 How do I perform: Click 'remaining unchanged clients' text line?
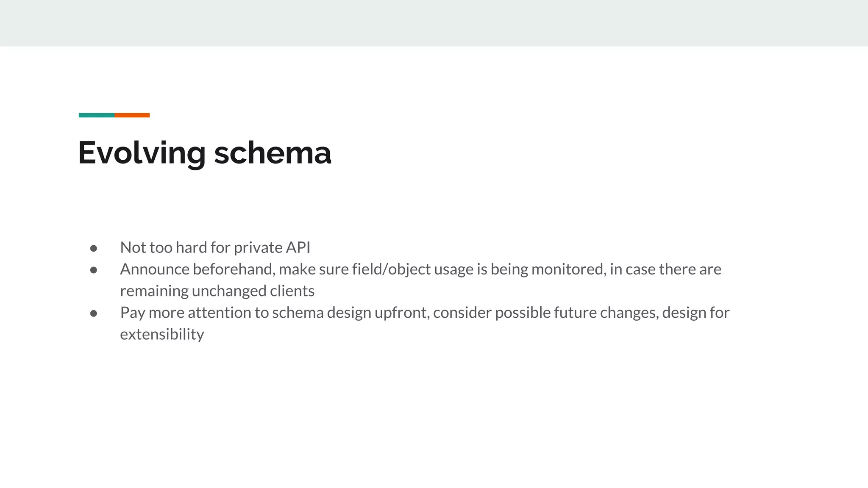217,291
